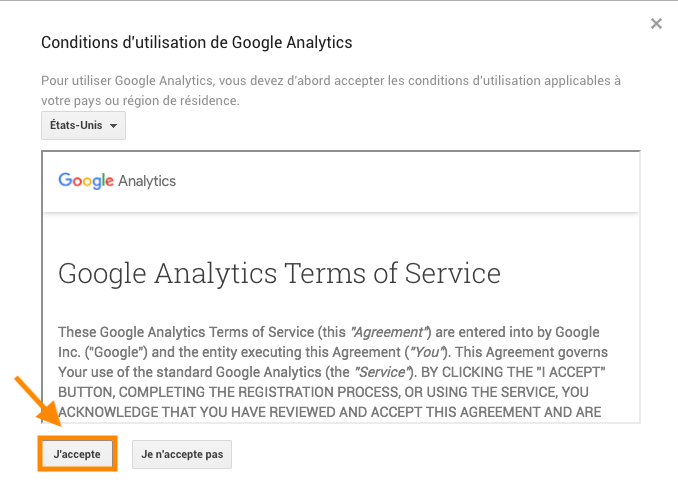Open the États-Unis country dropdown

(x=83, y=125)
